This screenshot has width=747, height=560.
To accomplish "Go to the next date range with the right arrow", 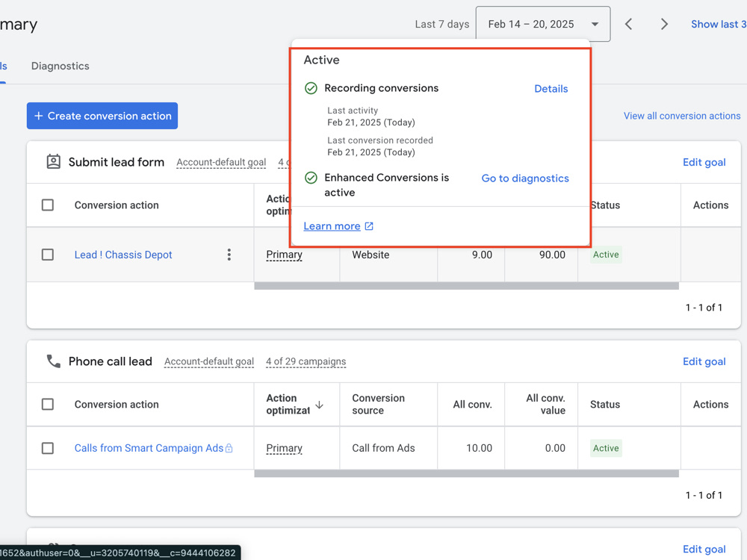I will (x=664, y=24).
